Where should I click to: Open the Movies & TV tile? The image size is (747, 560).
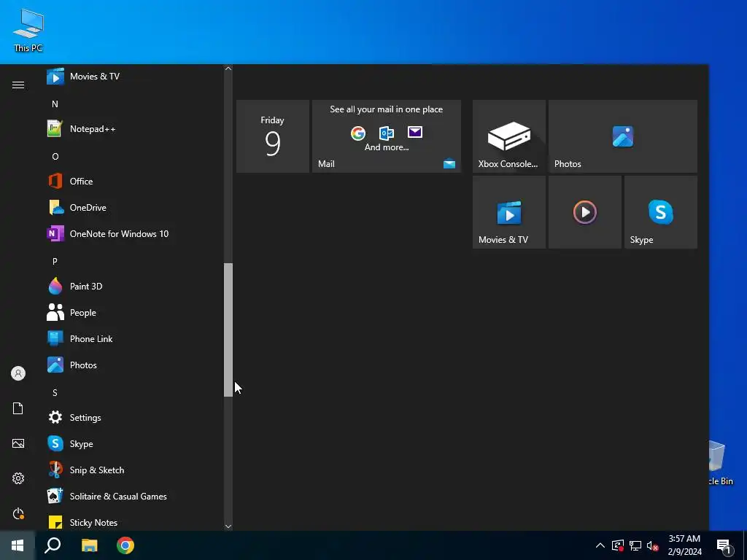point(508,212)
